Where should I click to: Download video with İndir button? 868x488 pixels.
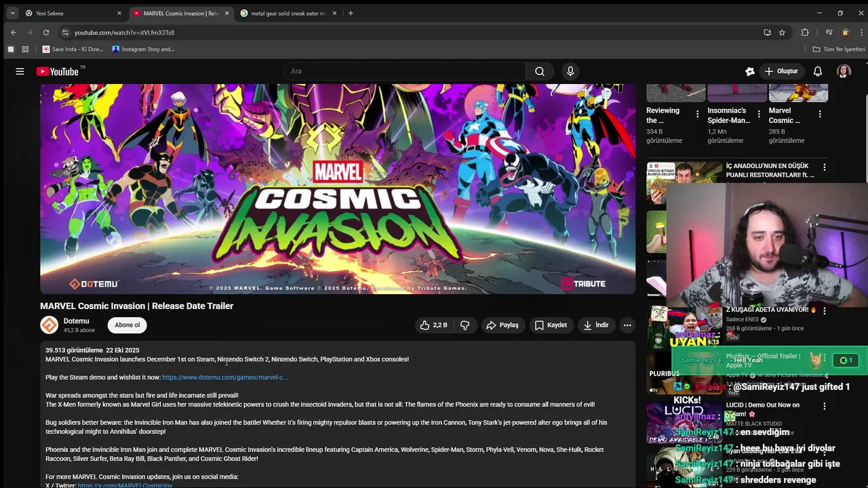coord(596,325)
